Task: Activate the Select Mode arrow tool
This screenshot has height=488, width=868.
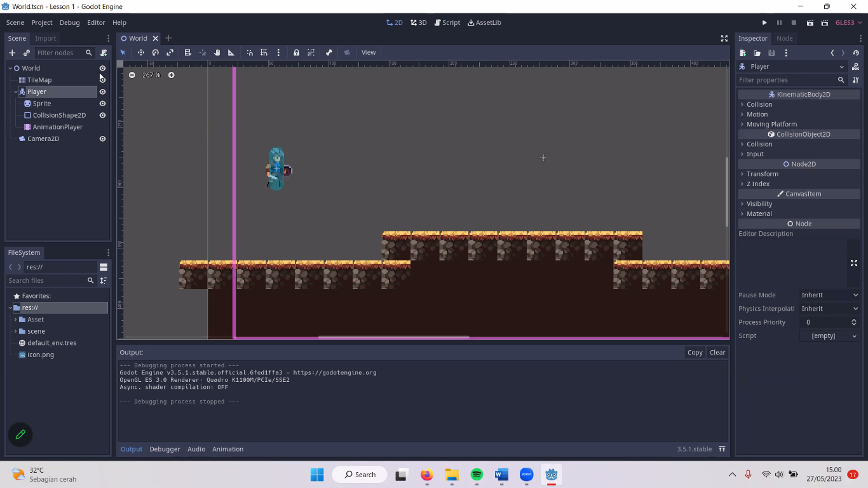Action: (123, 53)
